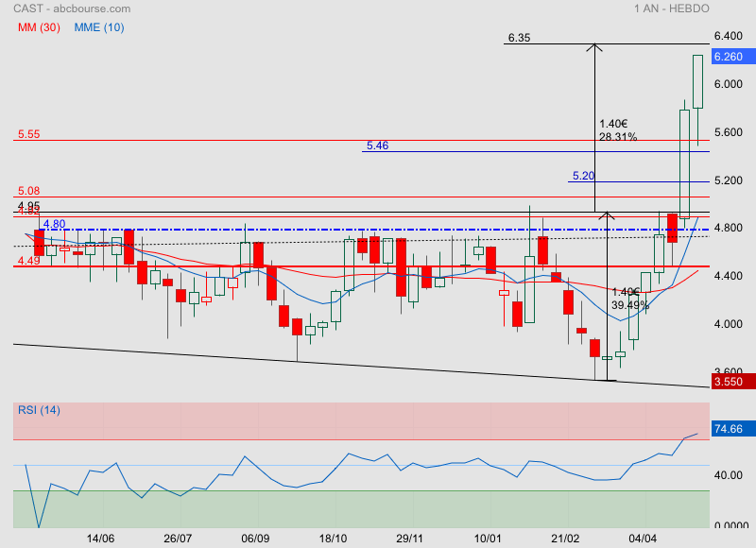Click the latest green candle near 6.26

697,81
